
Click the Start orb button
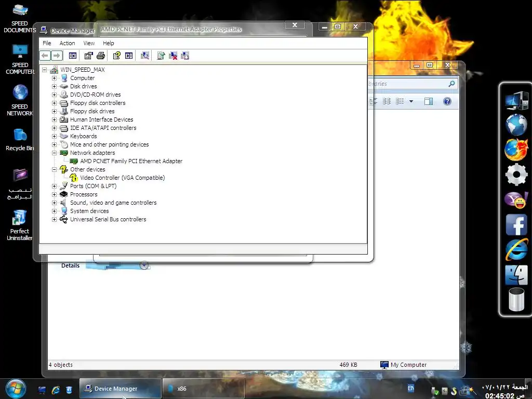click(x=15, y=389)
